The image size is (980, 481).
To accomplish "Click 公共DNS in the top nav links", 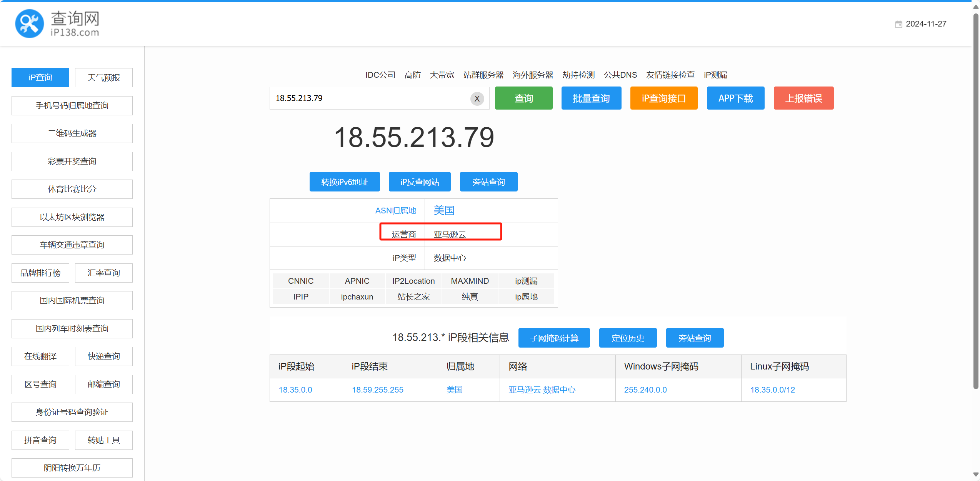I will coord(620,75).
